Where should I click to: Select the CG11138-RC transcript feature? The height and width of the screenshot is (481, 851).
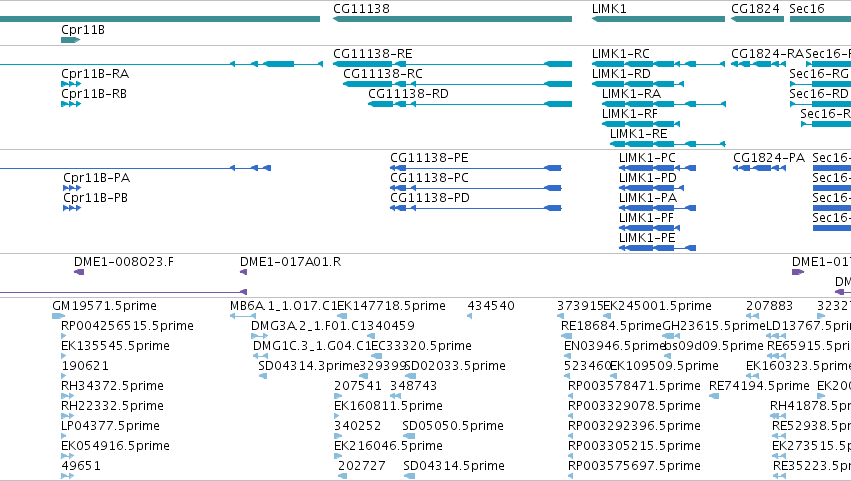click(458, 84)
